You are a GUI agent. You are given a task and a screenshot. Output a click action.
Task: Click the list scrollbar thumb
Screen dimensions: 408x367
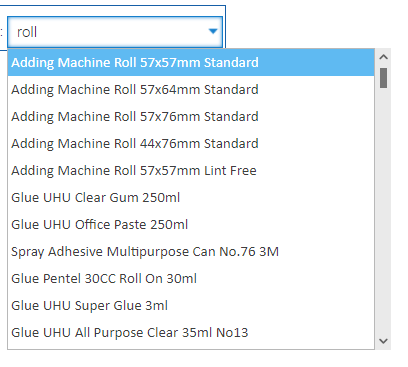coord(383,78)
